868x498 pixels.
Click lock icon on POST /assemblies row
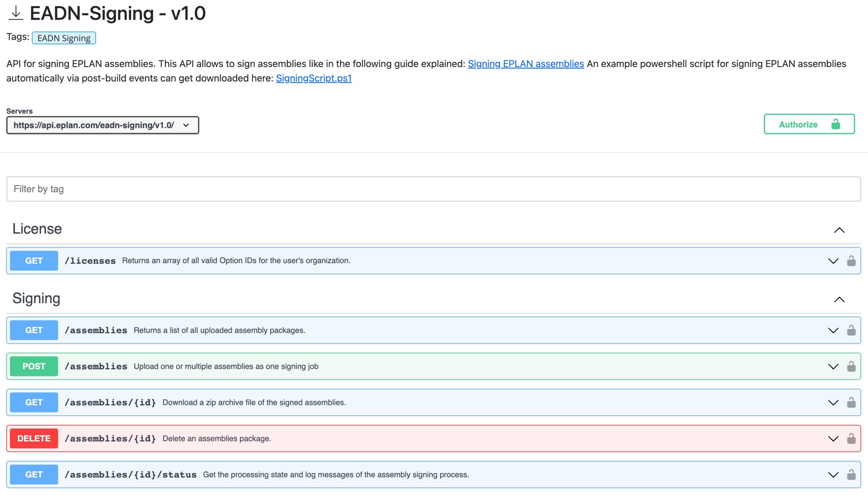point(851,366)
